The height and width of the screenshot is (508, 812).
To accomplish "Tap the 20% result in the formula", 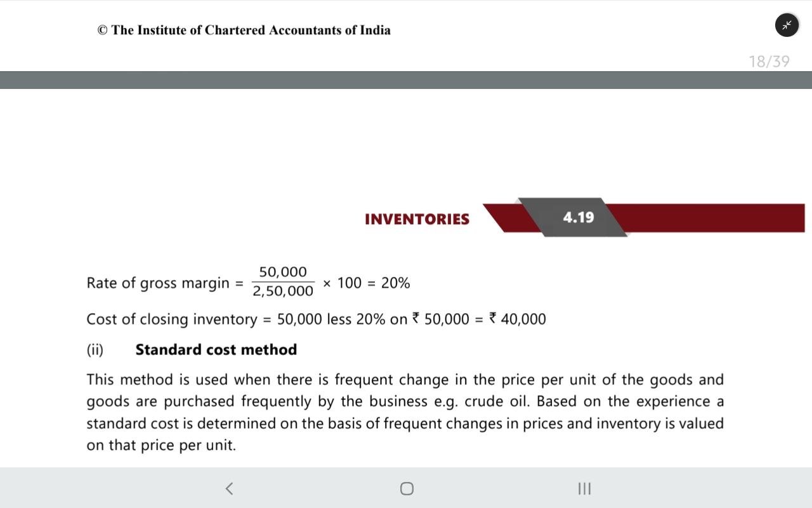I will (x=396, y=283).
